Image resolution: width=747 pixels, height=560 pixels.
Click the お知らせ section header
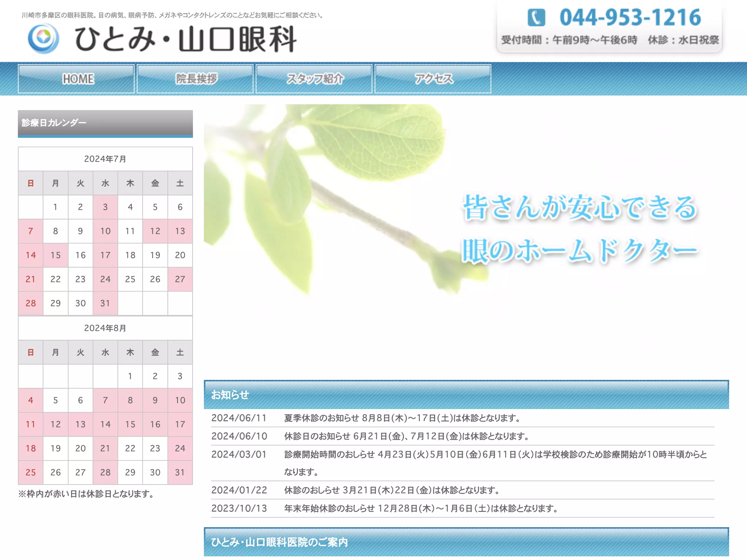pyautogui.click(x=466, y=395)
